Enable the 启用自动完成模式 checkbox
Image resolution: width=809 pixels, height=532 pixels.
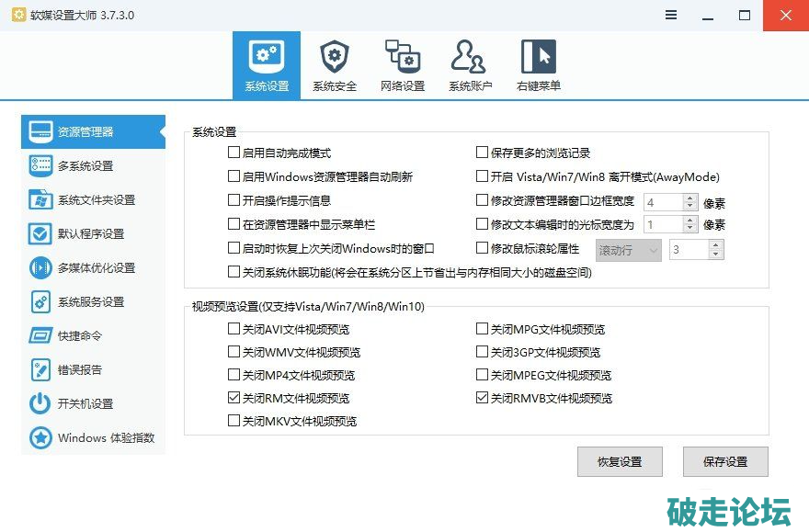[234, 153]
